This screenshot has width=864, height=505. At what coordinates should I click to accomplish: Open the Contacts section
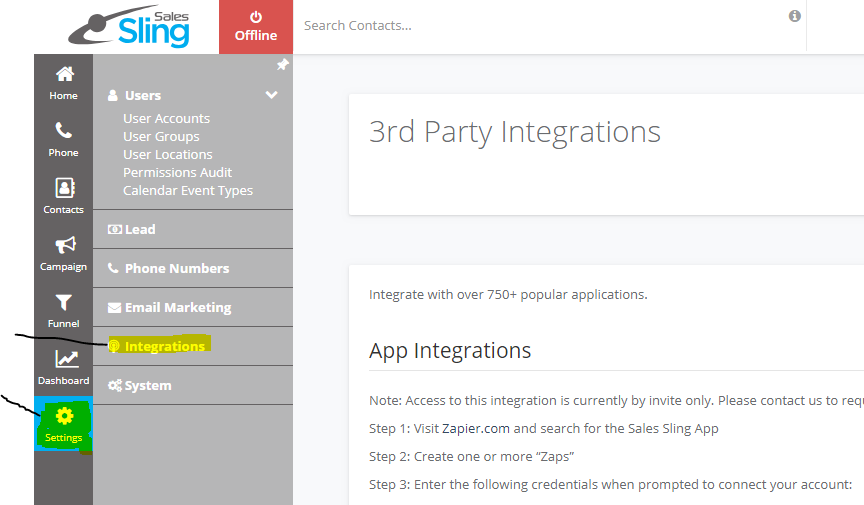click(x=63, y=196)
